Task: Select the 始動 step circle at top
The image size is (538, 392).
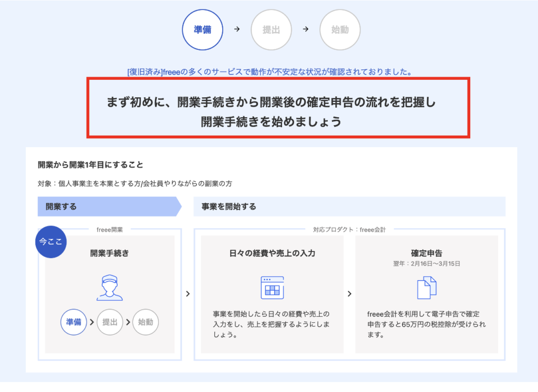Action: [339, 29]
